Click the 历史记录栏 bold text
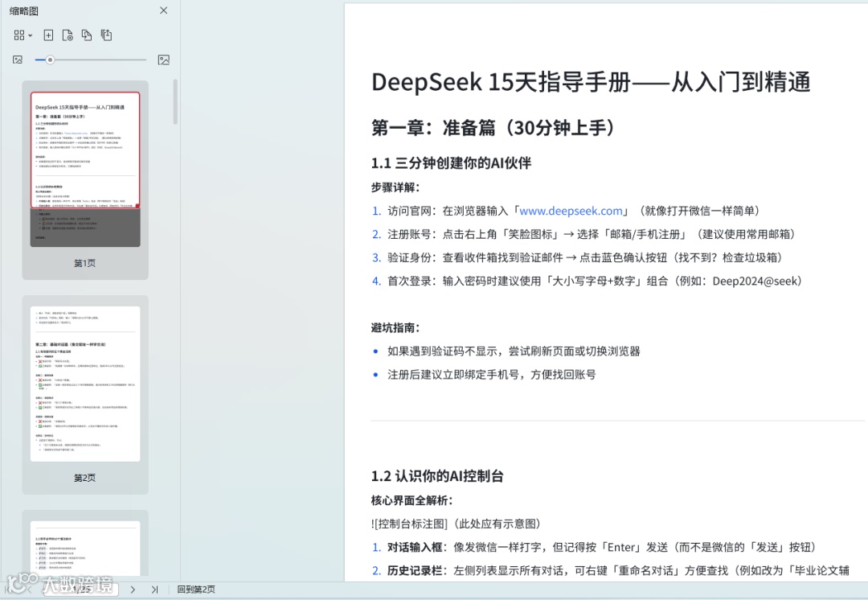Screen dimensions: 868x600 415,570
